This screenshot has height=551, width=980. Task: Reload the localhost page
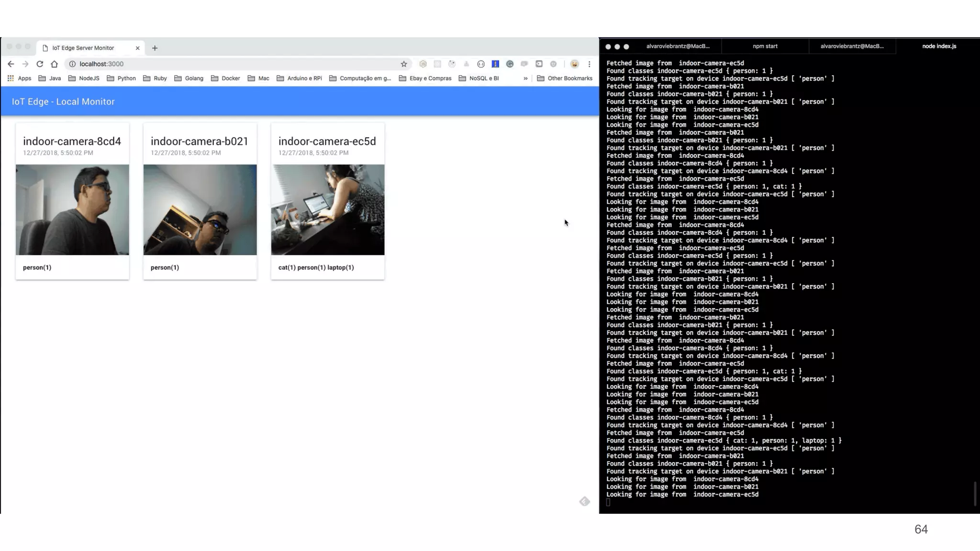pyautogui.click(x=40, y=64)
